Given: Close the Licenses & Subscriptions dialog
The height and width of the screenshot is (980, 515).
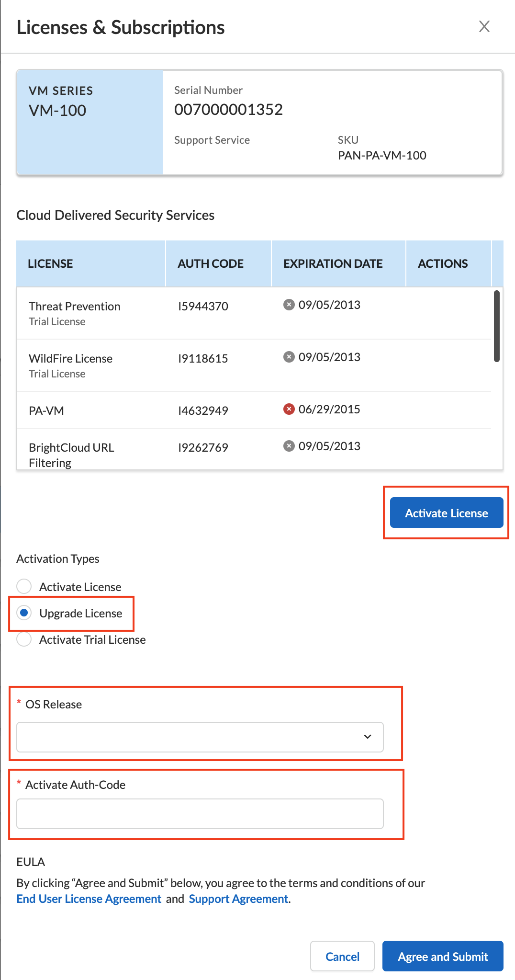Looking at the screenshot, I should [484, 27].
